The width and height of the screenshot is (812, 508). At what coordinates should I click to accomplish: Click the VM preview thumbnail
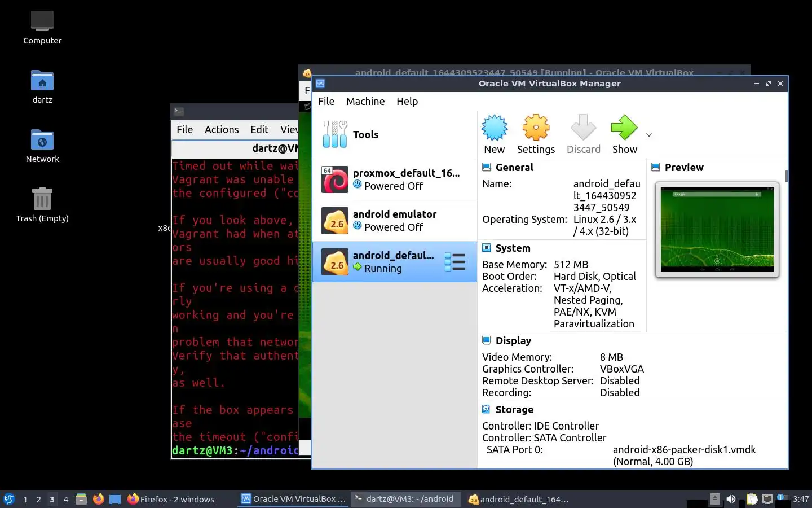click(717, 230)
